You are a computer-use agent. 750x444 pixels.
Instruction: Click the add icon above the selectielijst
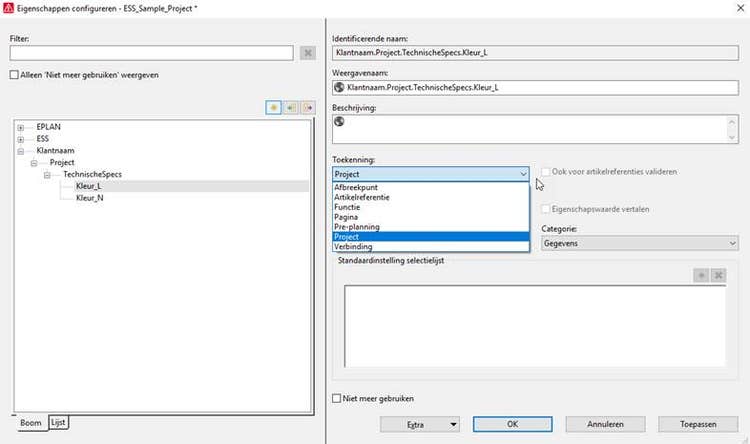pyautogui.click(x=701, y=274)
